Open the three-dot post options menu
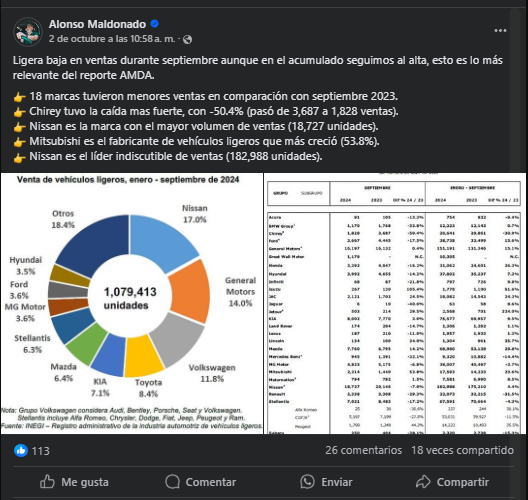 tap(500, 31)
